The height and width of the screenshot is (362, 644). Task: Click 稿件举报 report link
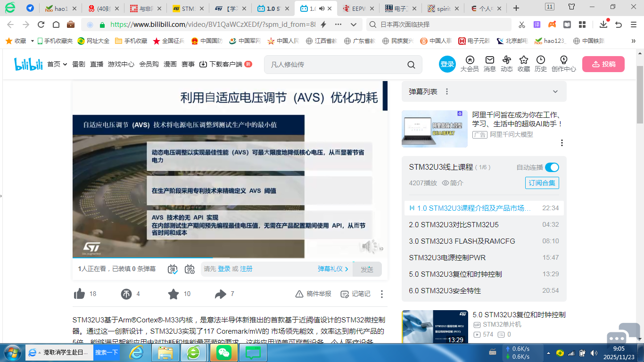coord(313,294)
